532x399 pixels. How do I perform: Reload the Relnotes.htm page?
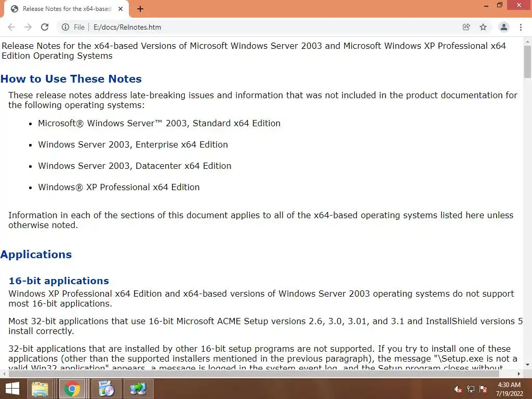pyautogui.click(x=45, y=27)
